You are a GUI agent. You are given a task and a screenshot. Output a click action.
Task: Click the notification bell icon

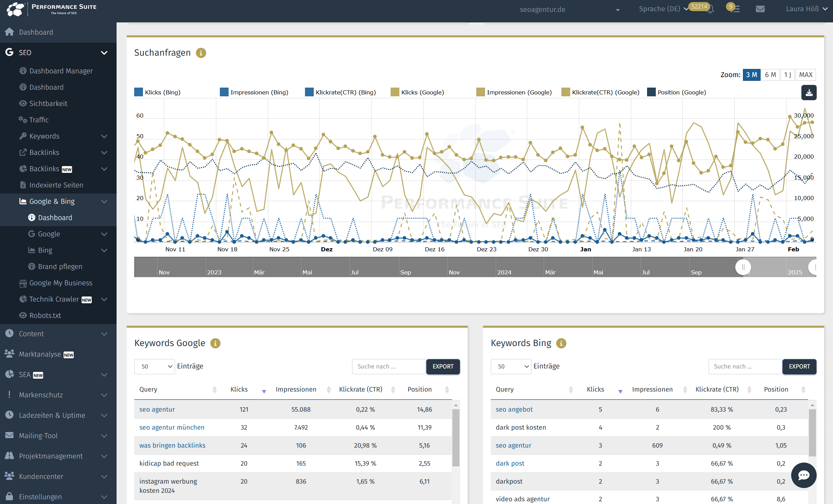(x=710, y=9)
